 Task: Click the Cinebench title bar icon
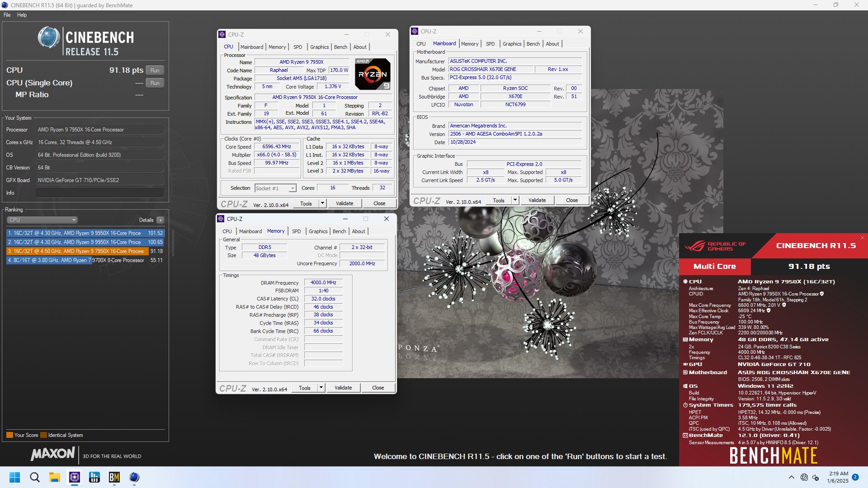tap(5, 5)
